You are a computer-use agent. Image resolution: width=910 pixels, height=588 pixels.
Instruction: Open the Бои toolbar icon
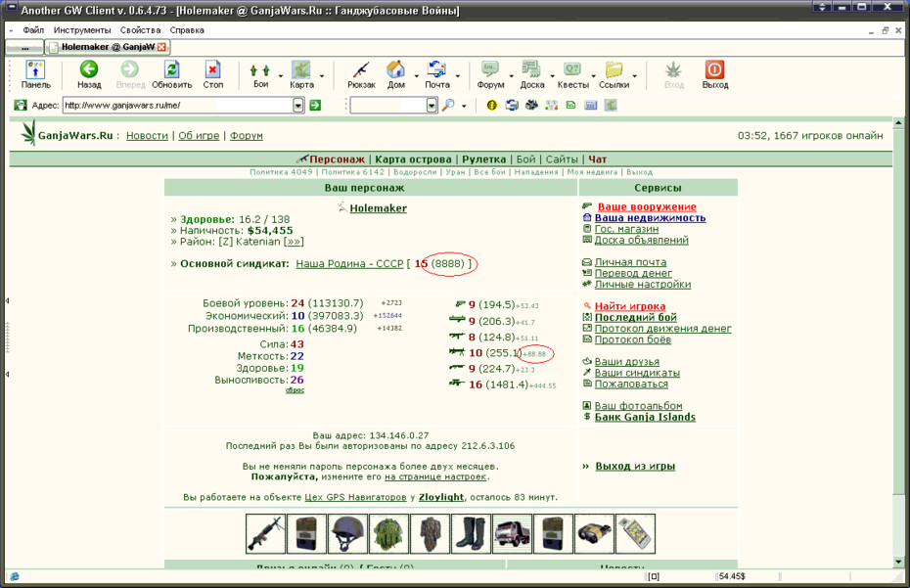click(260, 75)
